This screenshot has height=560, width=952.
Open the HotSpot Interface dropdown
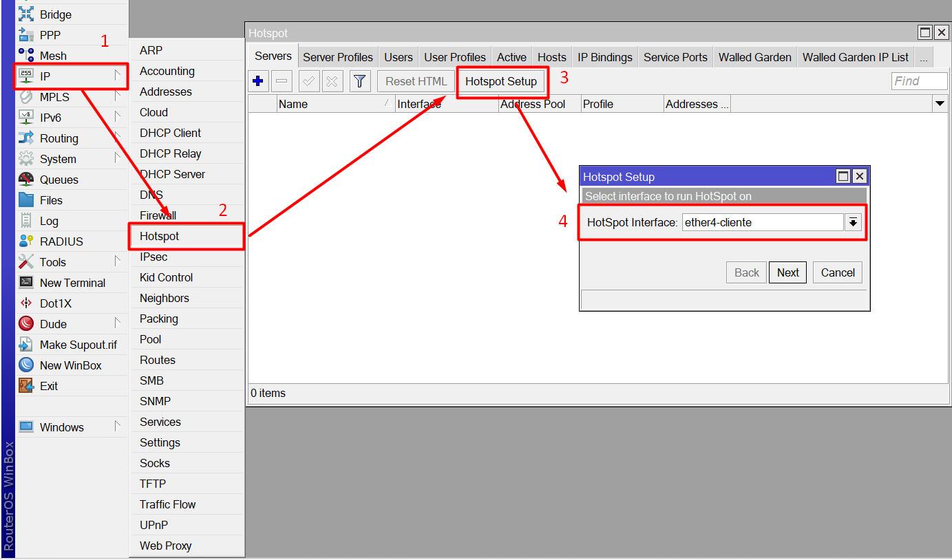tap(853, 222)
